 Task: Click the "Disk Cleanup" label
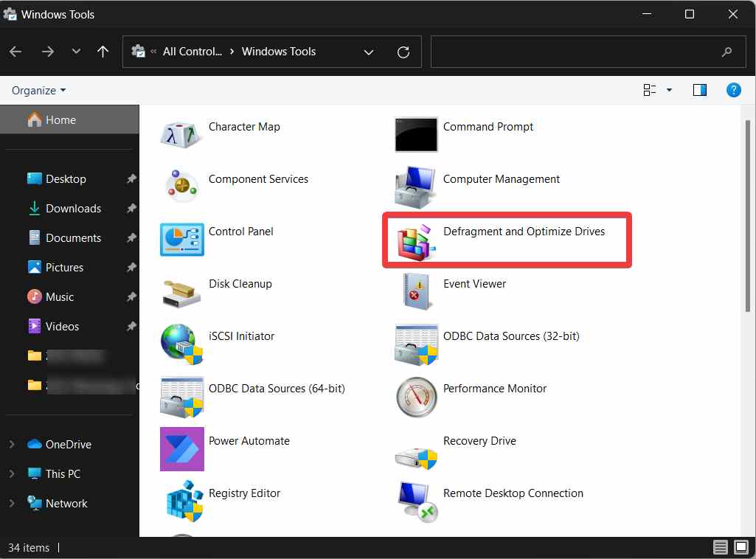point(240,284)
